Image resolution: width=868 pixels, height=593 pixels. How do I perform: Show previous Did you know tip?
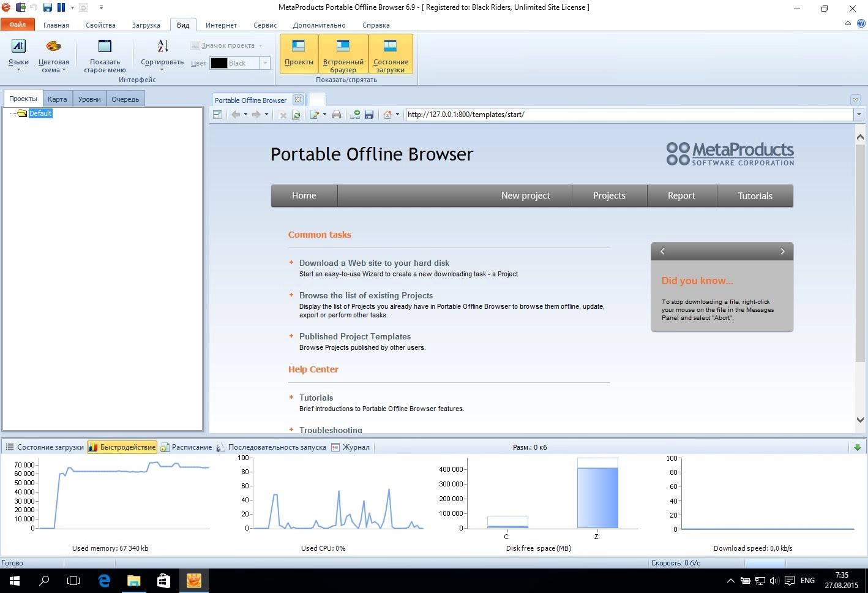click(662, 251)
